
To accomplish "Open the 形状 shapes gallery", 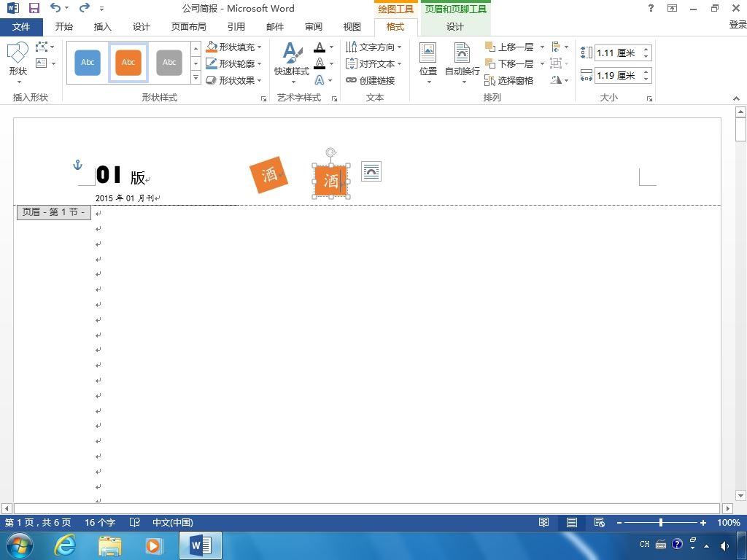I will 18,62.
